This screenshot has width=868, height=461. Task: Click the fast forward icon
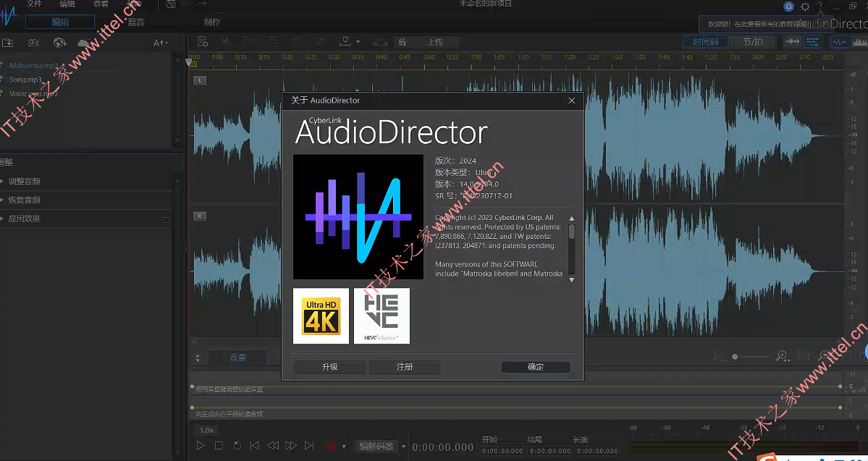(x=291, y=446)
